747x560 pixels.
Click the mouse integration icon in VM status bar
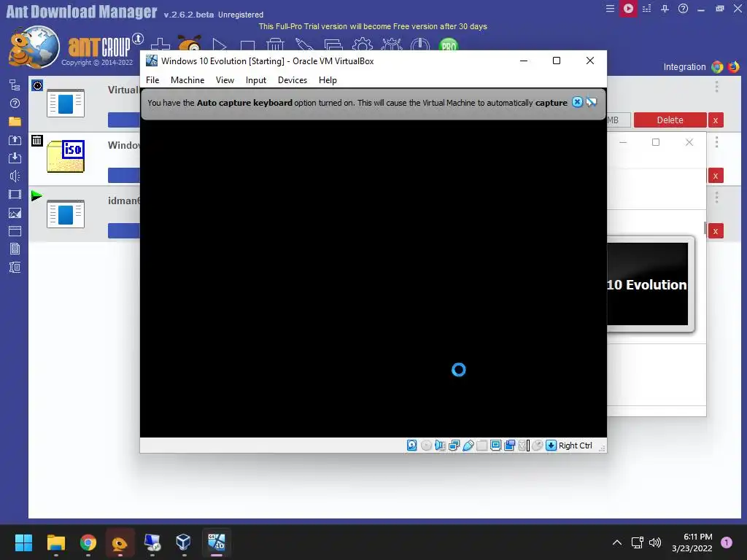pyautogui.click(x=538, y=446)
